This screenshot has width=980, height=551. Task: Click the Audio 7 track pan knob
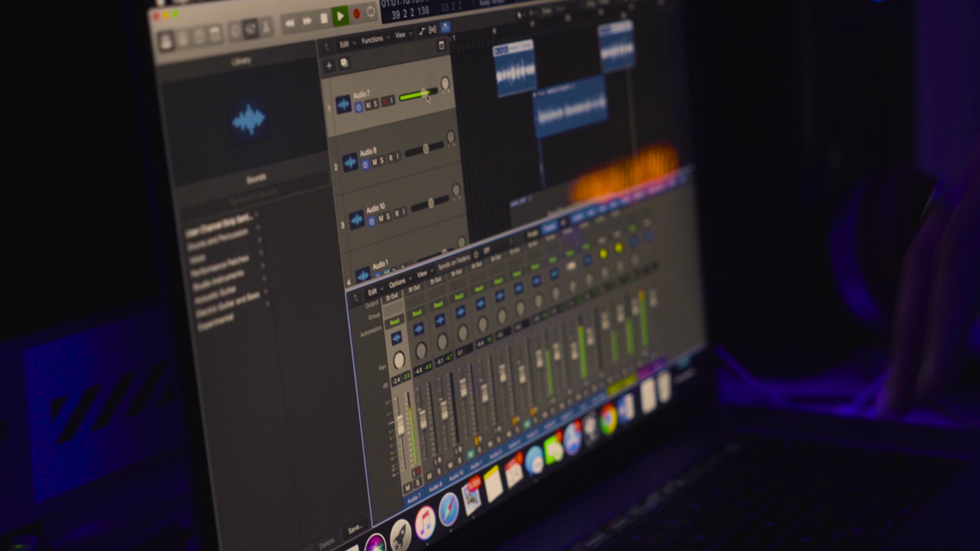[445, 83]
